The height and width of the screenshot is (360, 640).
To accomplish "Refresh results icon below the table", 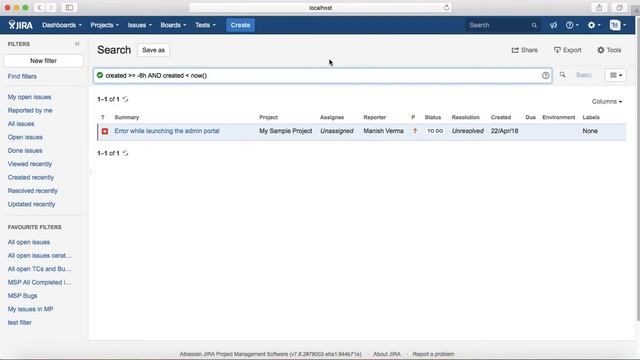I will pos(125,153).
